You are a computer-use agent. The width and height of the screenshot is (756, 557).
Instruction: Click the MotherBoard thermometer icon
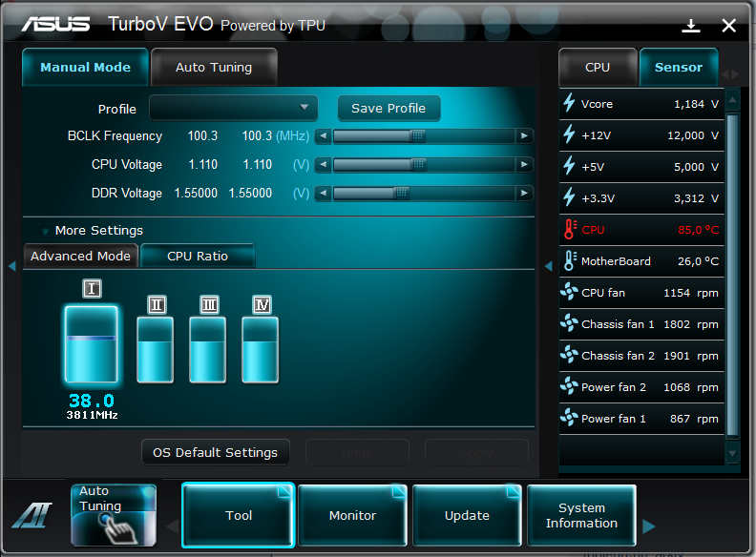coord(570,260)
